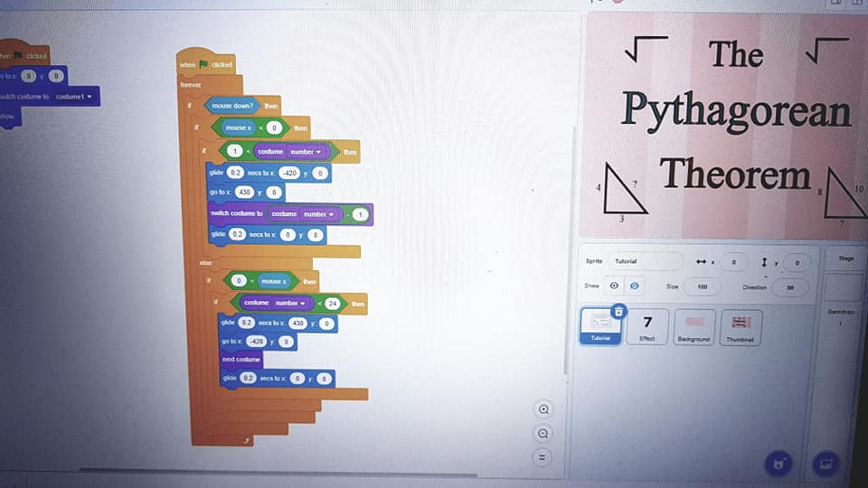Edit the sprite Direction field 90
The height and width of the screenshot is (488, 868).
pyautogui.click(x=790, y=287)
